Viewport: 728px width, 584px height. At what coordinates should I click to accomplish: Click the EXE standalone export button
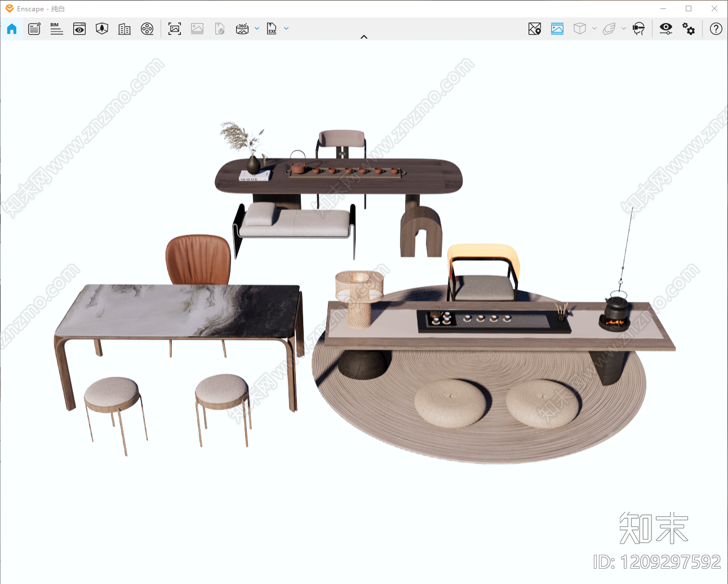272,29
